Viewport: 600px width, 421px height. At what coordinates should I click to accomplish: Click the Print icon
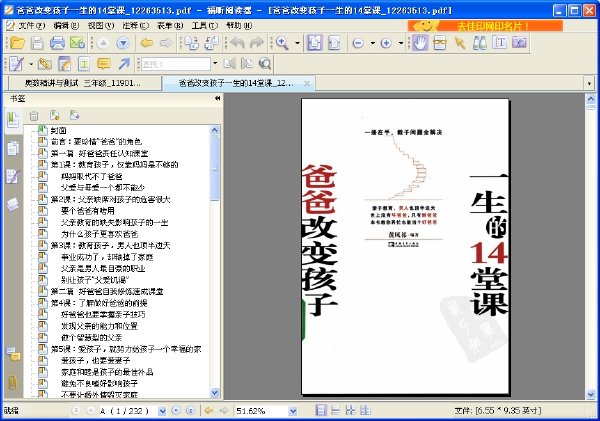(57, 43)
